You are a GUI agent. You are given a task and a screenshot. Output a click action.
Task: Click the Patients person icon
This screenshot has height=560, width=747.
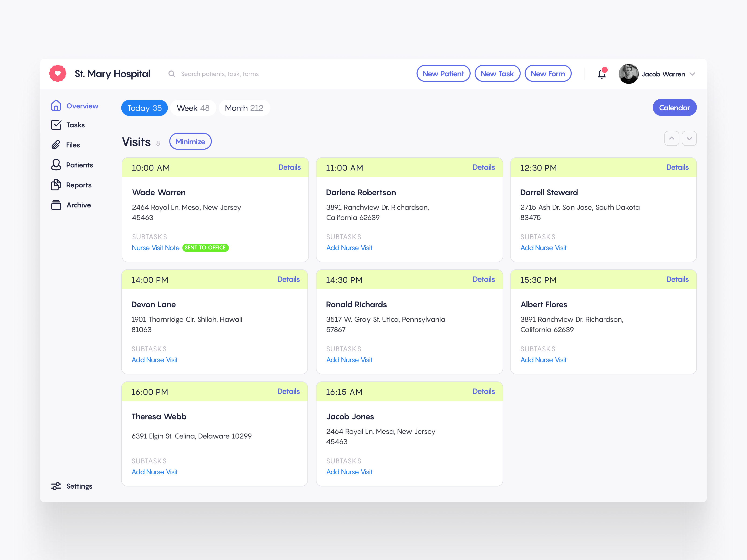56,165
